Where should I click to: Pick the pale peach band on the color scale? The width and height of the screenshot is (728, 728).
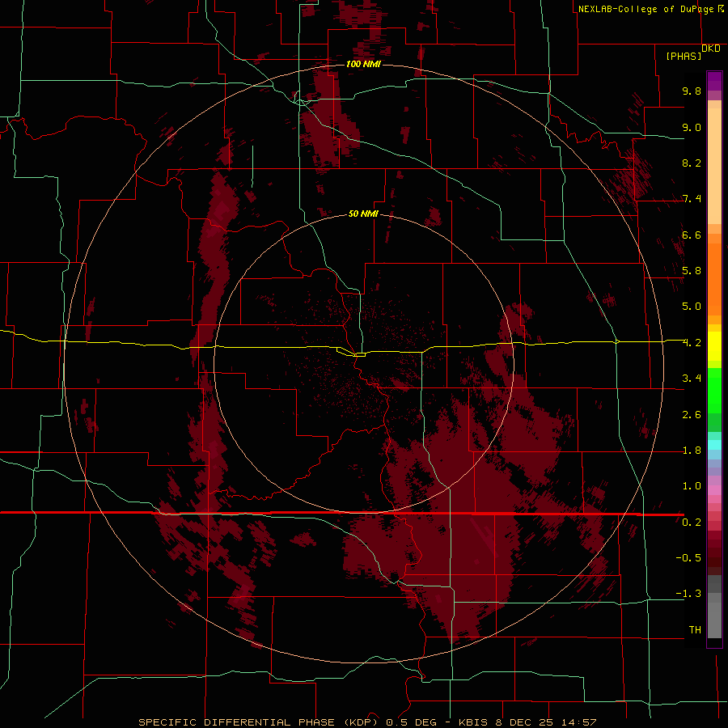coord(714,166)
